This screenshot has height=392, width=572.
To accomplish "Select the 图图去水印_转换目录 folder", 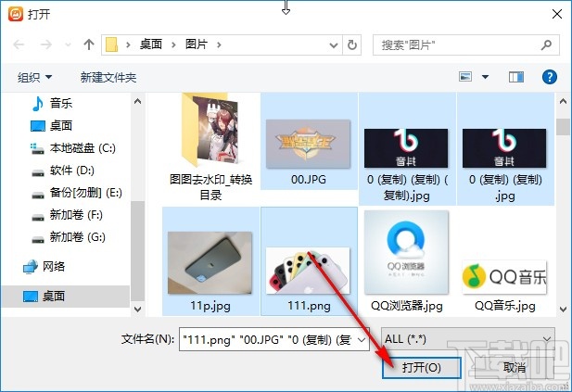I will tap(210, 147).
